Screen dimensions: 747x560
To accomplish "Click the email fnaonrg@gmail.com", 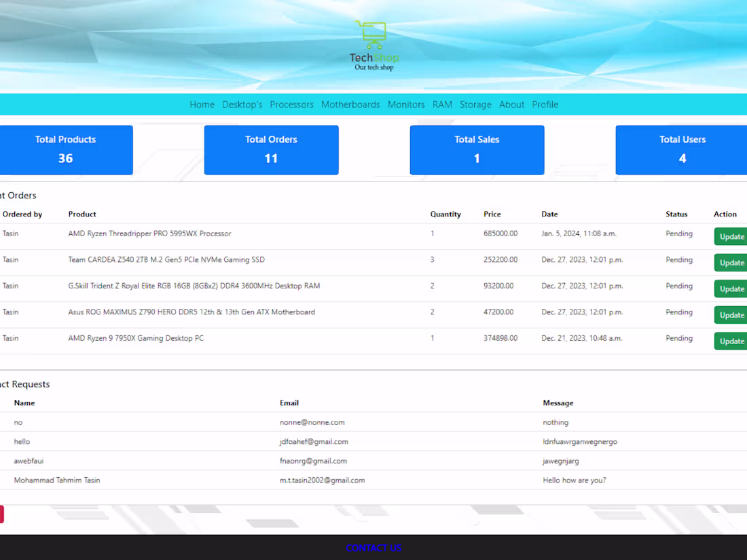I will click(313, 461).
